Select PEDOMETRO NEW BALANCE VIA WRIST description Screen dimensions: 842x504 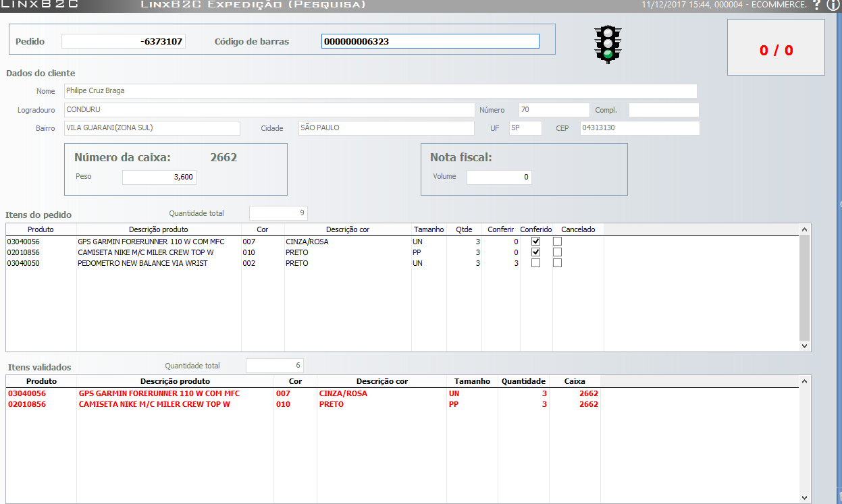(142, 263)
